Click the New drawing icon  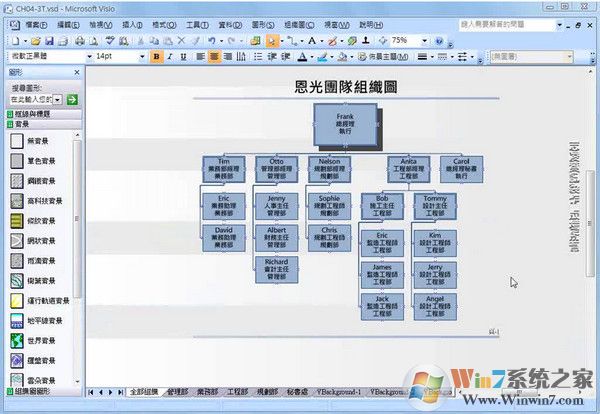pos(16,41)
